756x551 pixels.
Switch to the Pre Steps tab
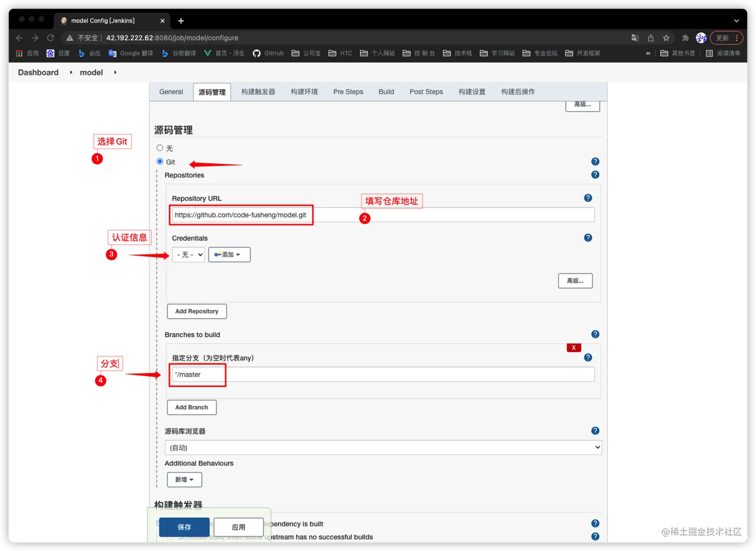[348, 92]
